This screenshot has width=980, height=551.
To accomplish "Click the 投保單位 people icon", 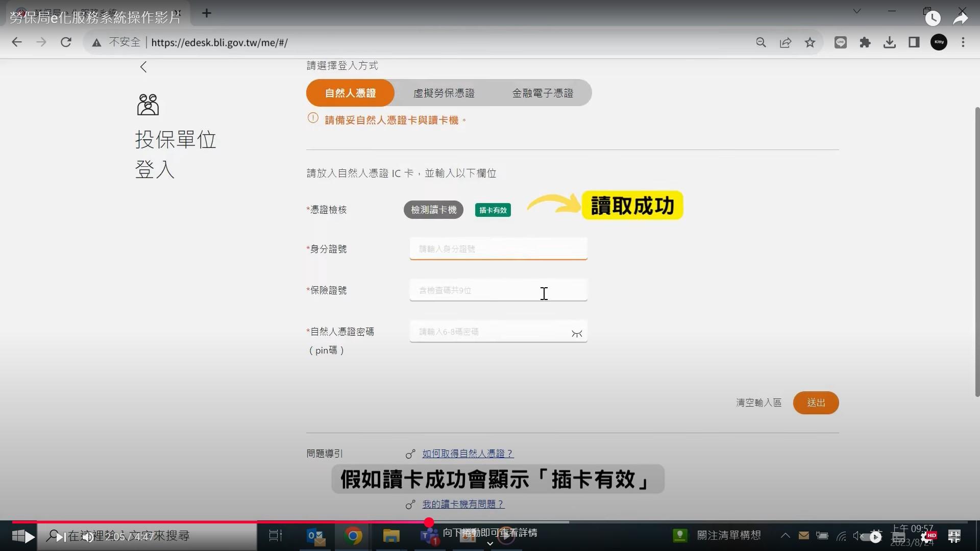I will pos(148,105).
